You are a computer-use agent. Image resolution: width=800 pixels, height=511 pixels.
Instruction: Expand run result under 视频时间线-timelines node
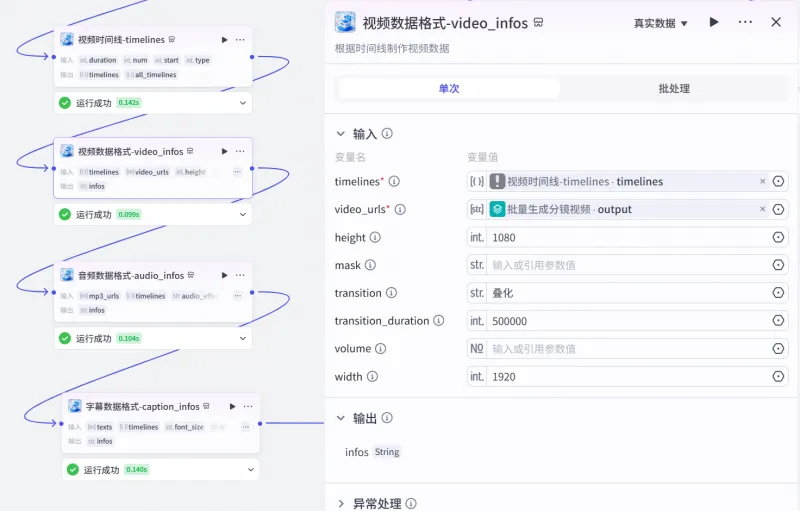pyautogui.click(x=243, y=103)
